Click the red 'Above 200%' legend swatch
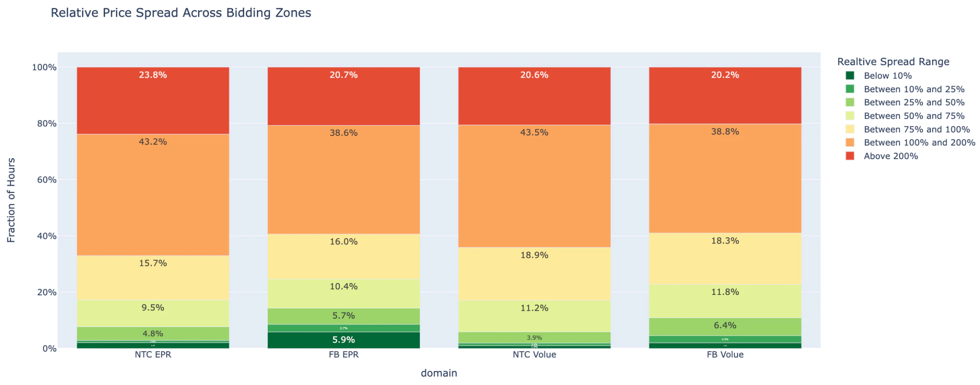 (850, 156)
